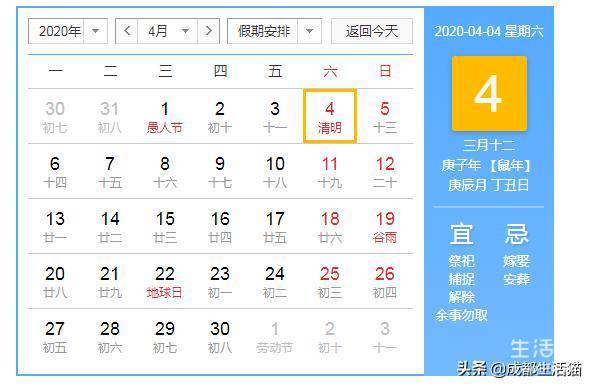593x388 pixels.
Task: Select April 10 十八
Action: click(x=275, y=171)
